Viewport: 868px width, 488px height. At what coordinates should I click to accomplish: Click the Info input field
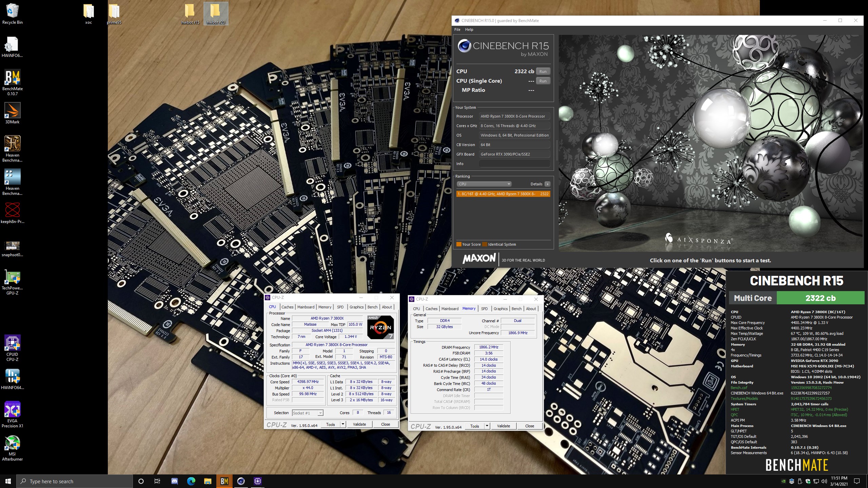coord(514,164)
